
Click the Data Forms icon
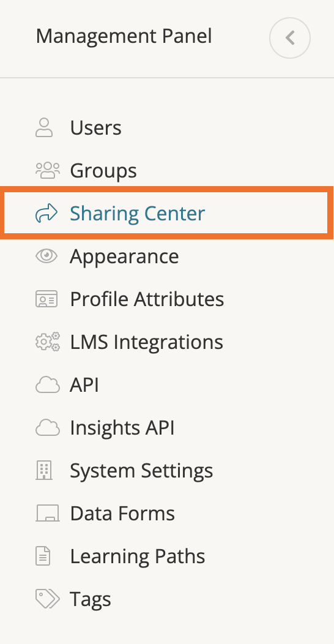(x=48, y=514)
